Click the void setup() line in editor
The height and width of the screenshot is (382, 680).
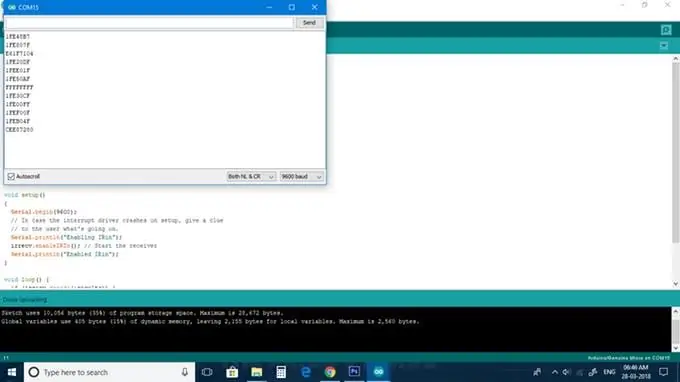click(25, 195)
